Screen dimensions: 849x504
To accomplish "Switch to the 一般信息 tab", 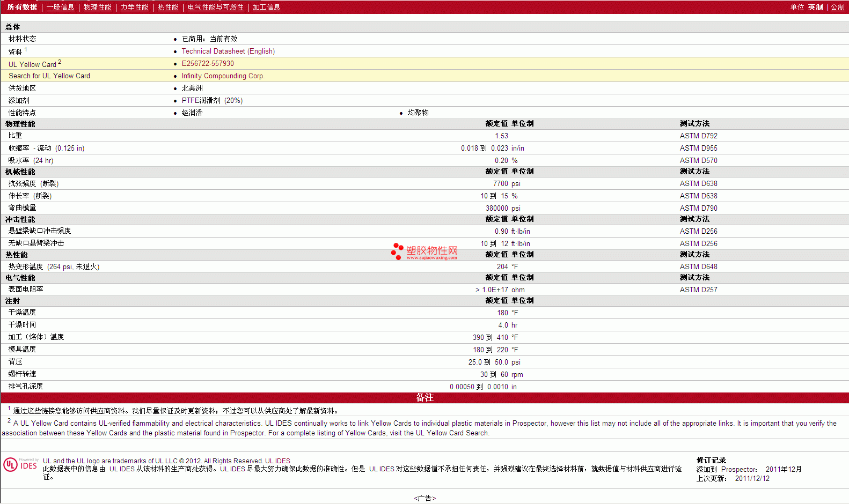I will tap(60, 7).
